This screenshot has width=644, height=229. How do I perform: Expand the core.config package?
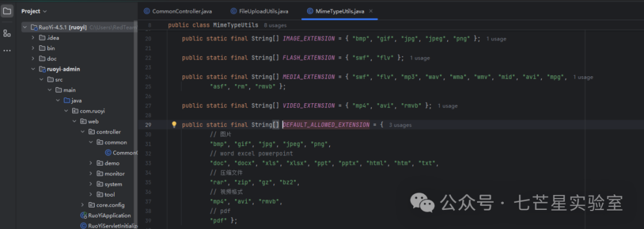(82, 205)
